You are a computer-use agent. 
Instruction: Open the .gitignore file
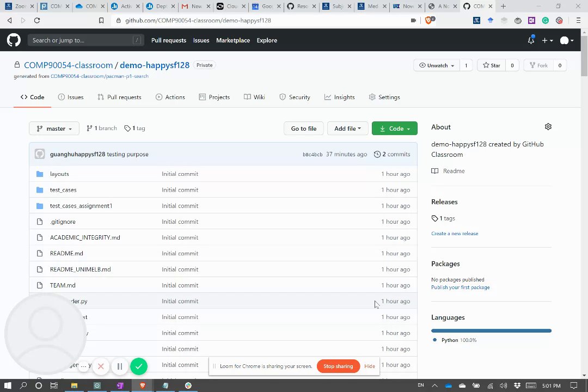pyautogui.click(x=63, y=222)
